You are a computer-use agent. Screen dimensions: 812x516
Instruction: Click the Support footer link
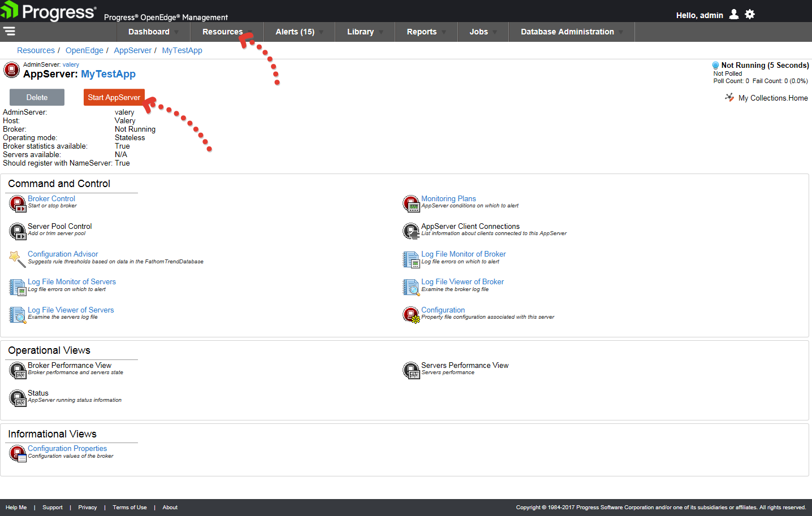pos(53,508)
